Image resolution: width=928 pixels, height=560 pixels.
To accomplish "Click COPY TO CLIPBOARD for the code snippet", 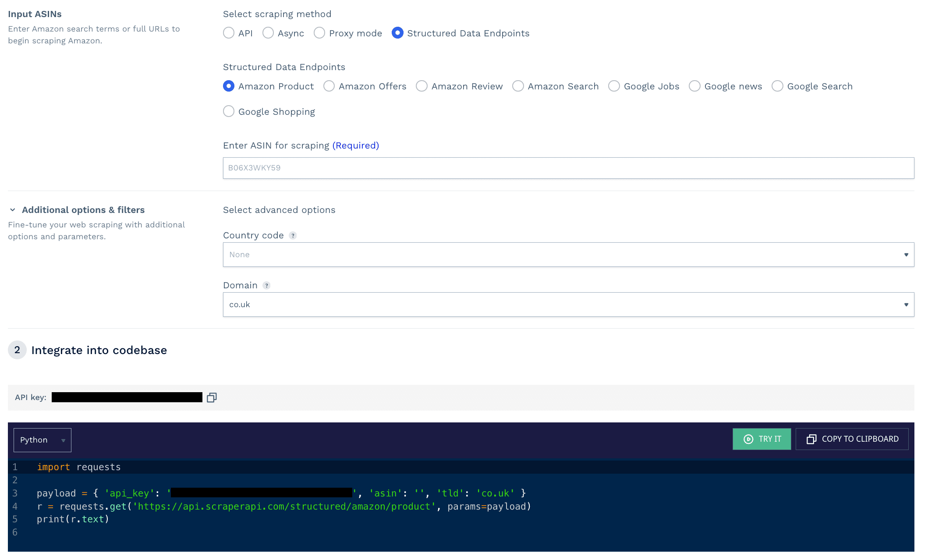I will (x=852, y=439).
